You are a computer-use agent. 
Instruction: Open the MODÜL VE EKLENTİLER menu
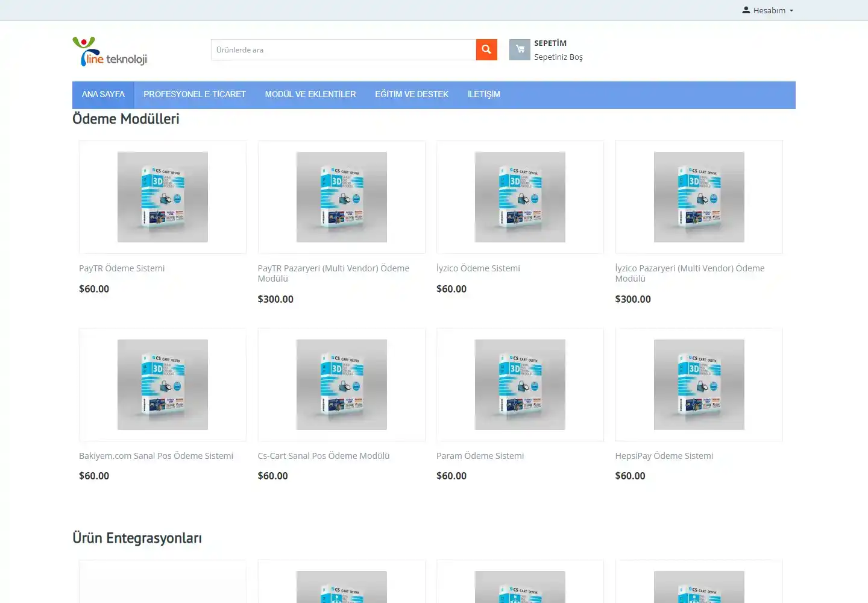[310, 95]
